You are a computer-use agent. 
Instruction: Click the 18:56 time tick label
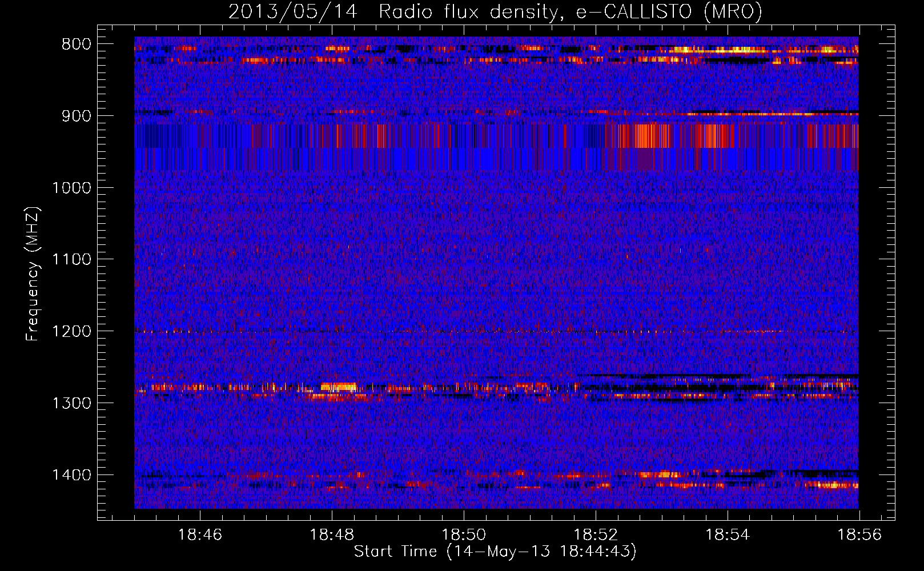pos(859,535)
